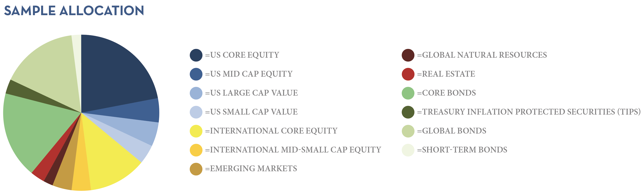Select the International Mid-Small Cap Equity swatch

[196, 150]
